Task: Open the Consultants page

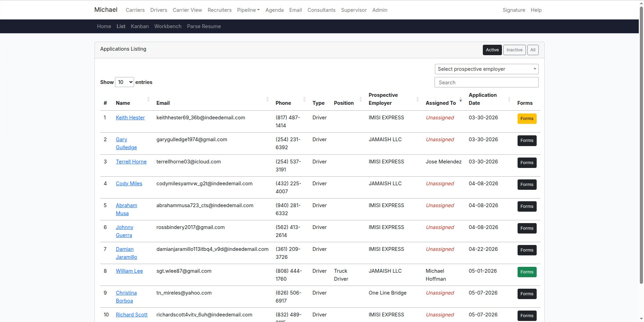Action: [321, 10]
